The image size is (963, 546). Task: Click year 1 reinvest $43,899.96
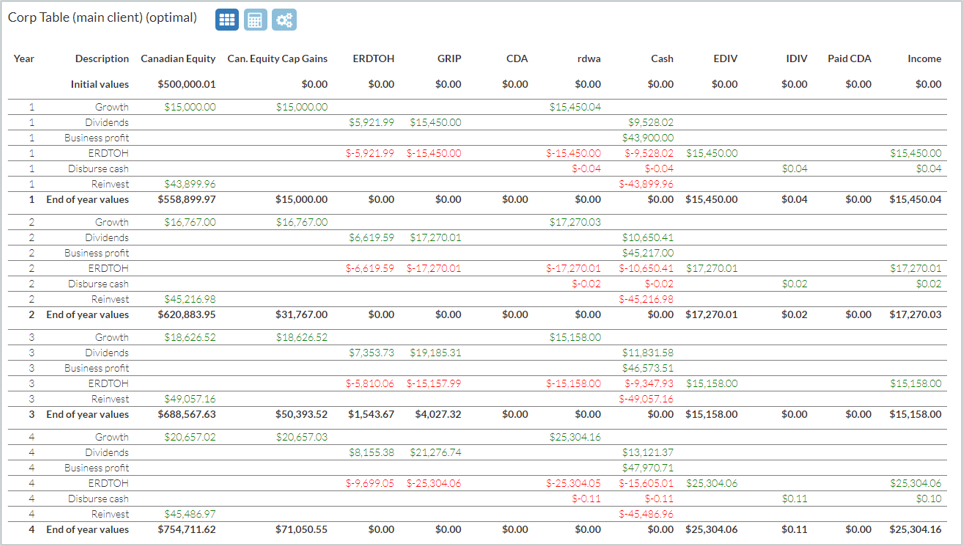pyautogui.click(x=190, y=184)
